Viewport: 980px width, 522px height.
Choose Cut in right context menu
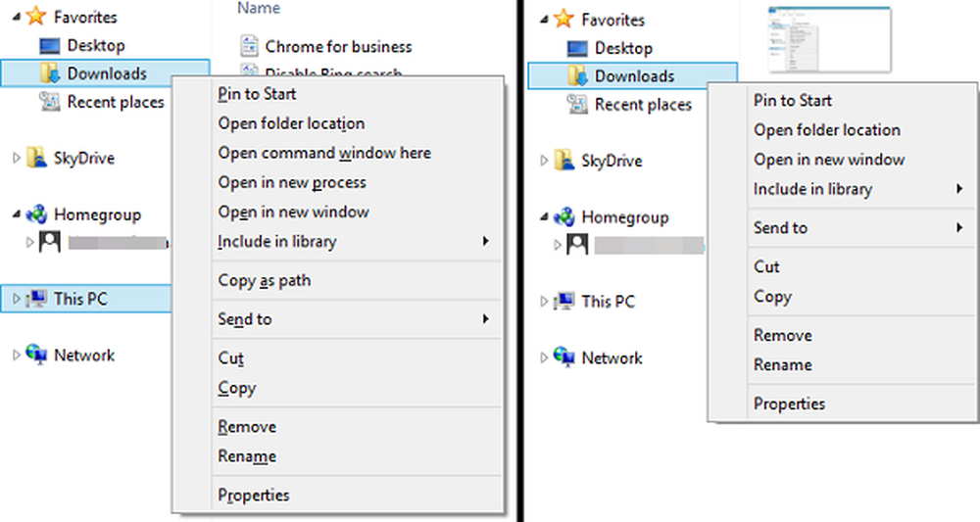(843, 266)
